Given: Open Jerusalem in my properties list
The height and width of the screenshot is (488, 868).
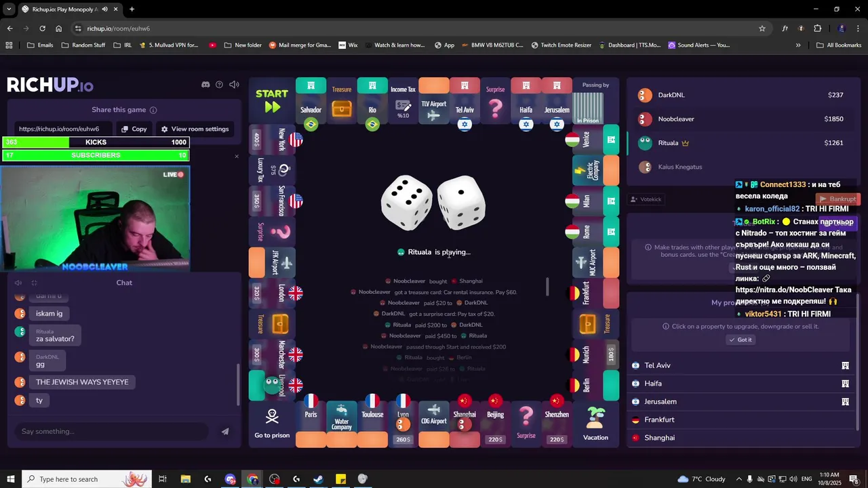Looking at the screenshot, I should pos(740,401).
